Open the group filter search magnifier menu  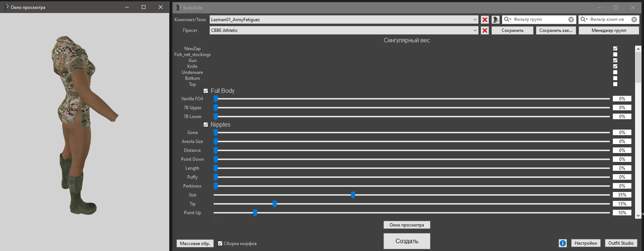(507, 19)
